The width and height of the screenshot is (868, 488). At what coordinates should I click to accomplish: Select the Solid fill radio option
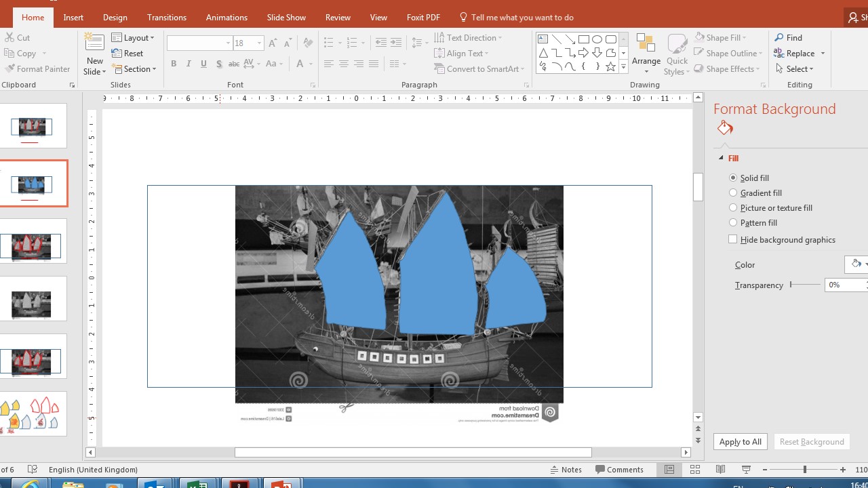tap(733, 178)
